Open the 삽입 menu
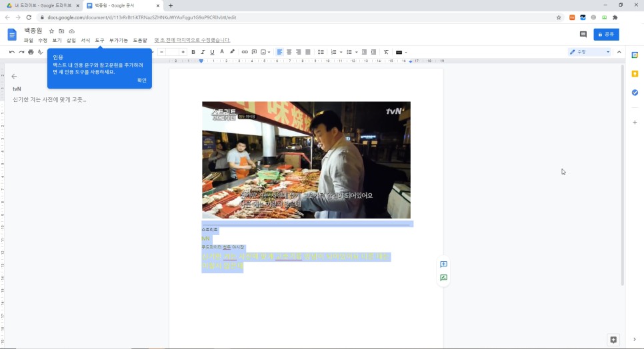This screenshot has width=644, height=349. 71,40
